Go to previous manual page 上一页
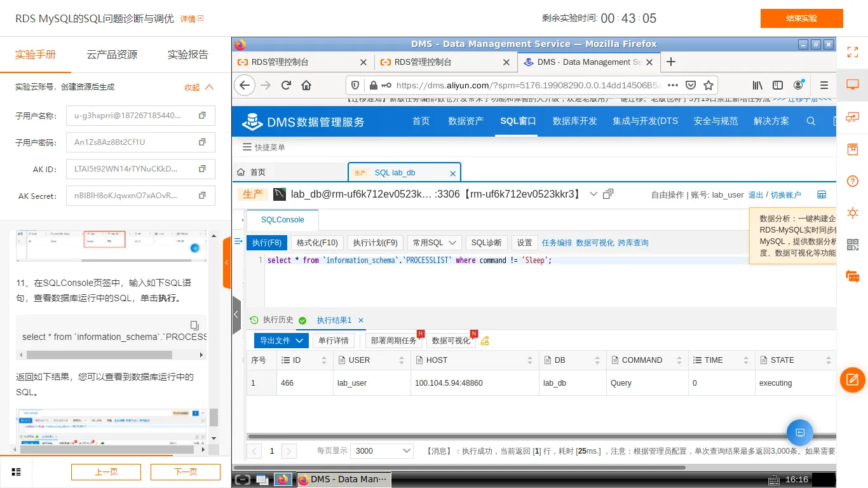This screenshot has width=868, height=488. (x=106, y=471)
